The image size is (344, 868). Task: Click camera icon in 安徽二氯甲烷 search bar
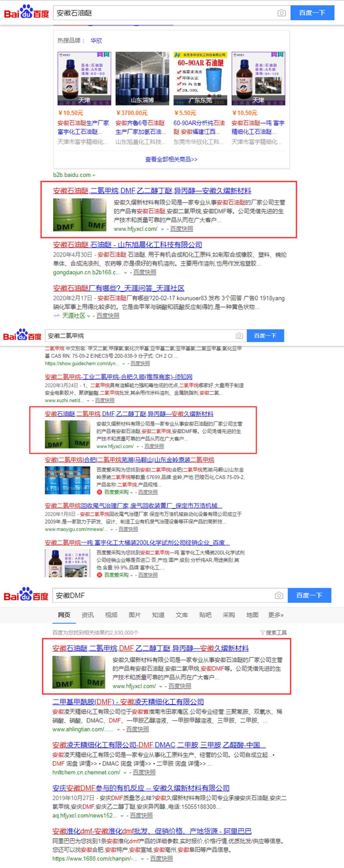(x=239, y=336)
